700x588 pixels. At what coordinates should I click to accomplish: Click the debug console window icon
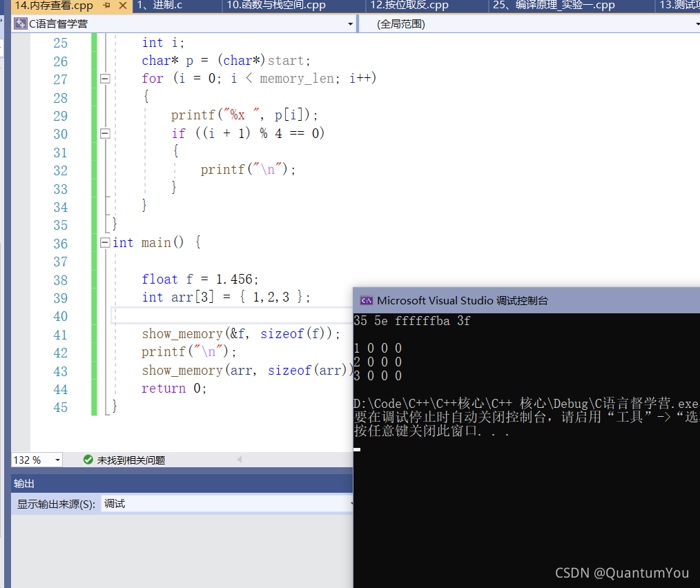(367, 300)
